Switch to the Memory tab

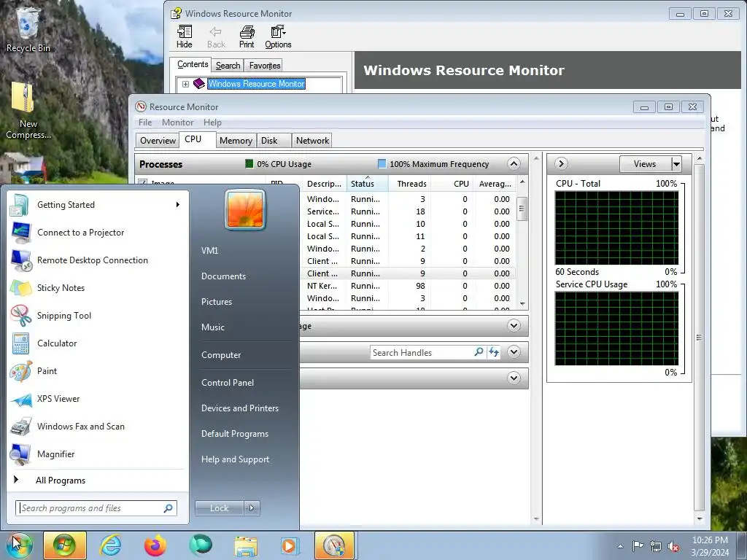[x=236, y=141]
